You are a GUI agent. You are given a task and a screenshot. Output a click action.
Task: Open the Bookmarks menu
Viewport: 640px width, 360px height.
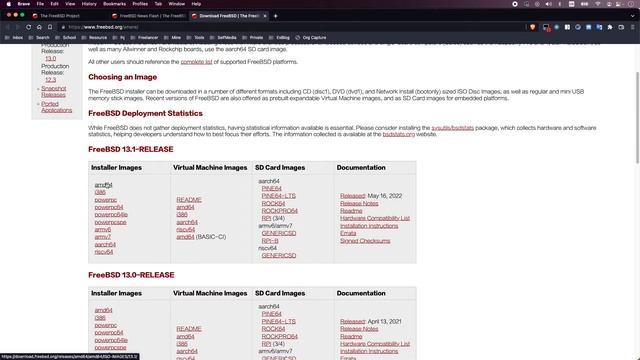pos(114,4)
